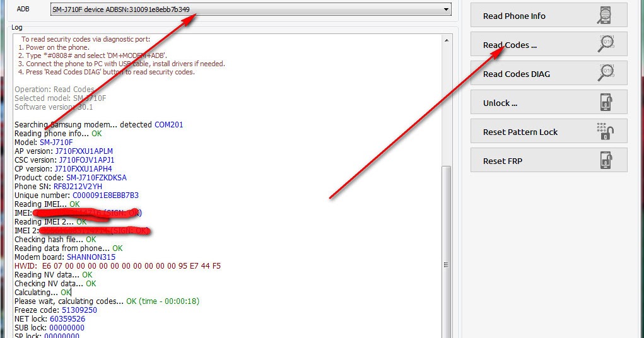Click unique number C000091E8EBB7B3

point(105,195)
